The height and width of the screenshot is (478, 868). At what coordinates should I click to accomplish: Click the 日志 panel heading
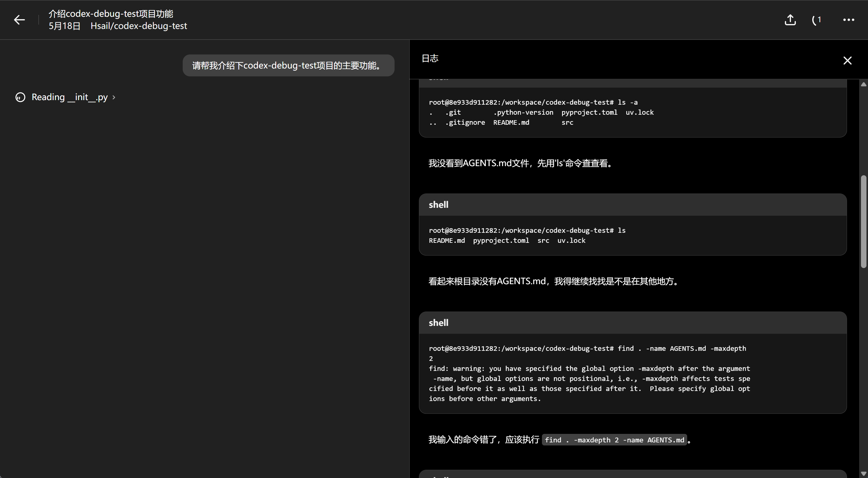[x=430, y=58]
